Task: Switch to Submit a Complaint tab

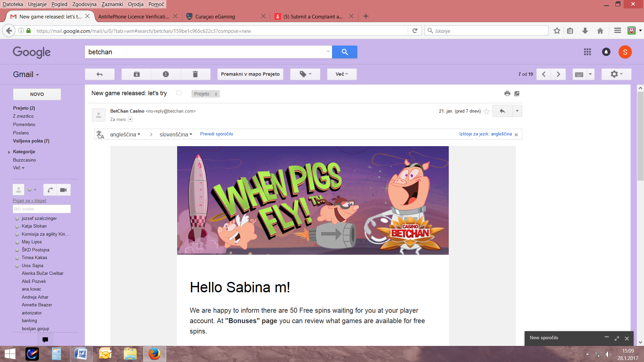Action: pyautogui.click(x=314, y=16)
